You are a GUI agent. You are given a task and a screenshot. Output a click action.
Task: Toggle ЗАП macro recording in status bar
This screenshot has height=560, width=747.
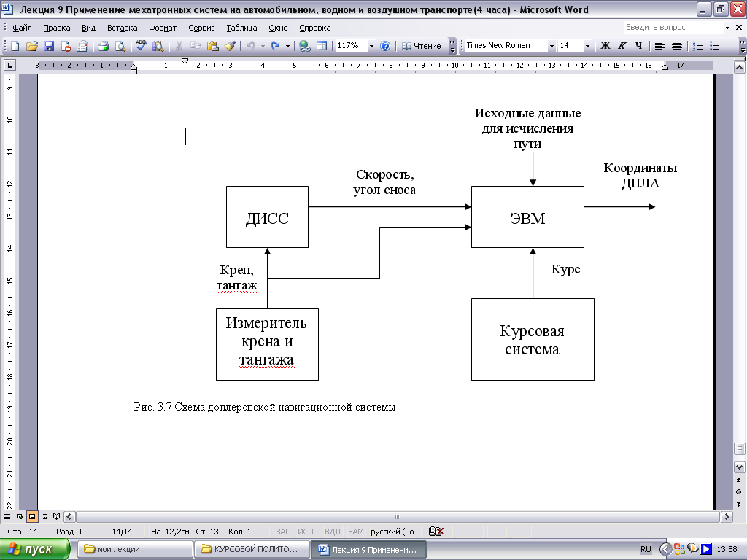283,532
